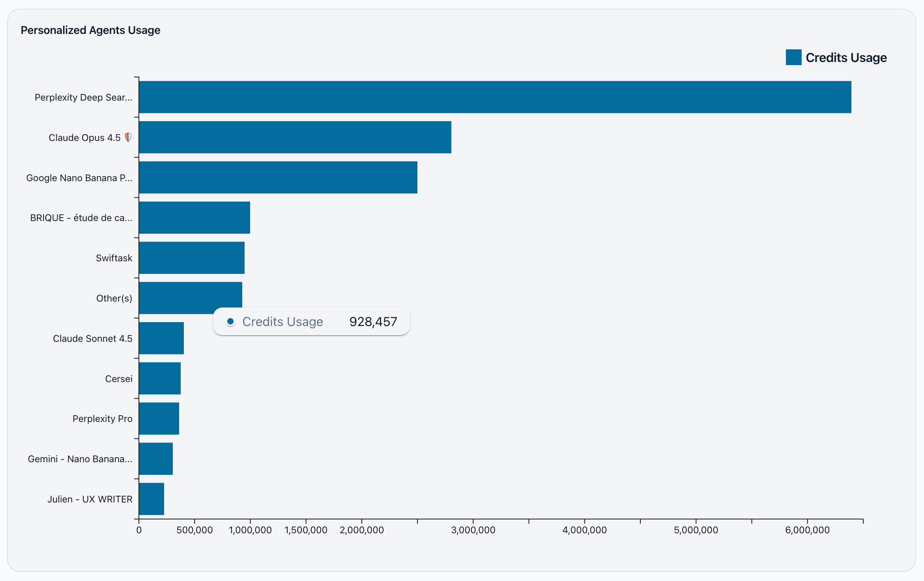Click the Credits Usage legend color swatch
This screenshot has width=924, height=581.
[793, 57]
